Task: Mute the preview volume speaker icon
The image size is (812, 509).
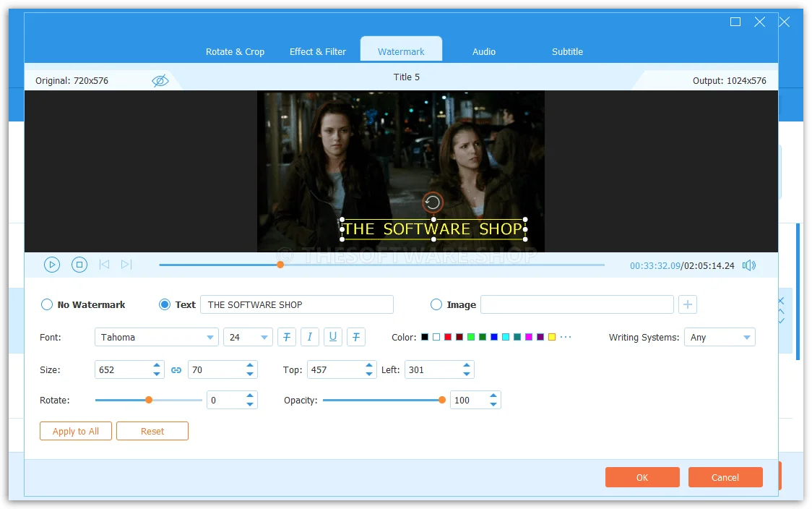Action: click(x=749, y=265)
